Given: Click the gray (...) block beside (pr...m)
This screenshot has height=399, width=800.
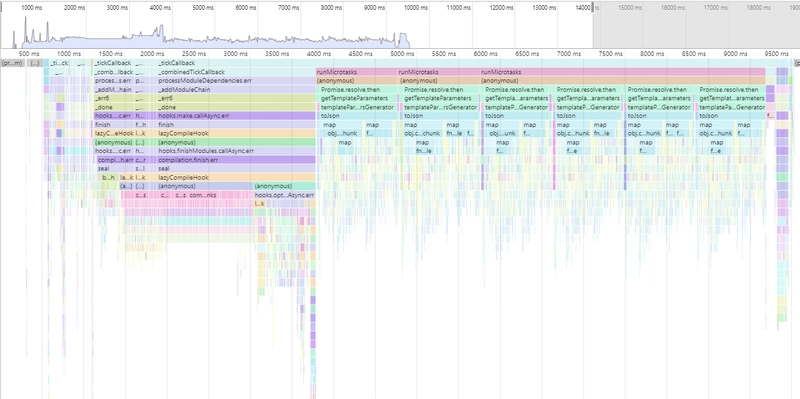Looking at the screenshot, I should click(35, 63).
